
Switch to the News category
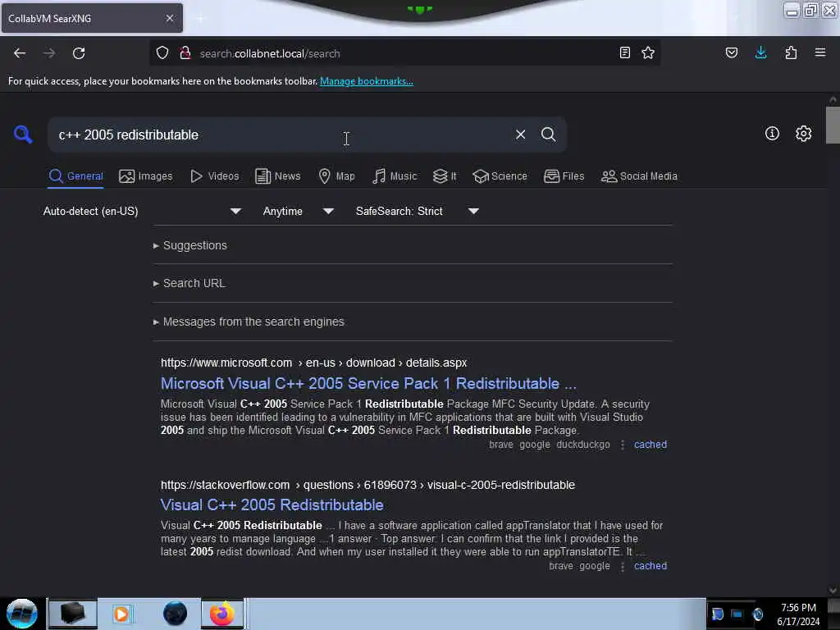pos(277,176)
